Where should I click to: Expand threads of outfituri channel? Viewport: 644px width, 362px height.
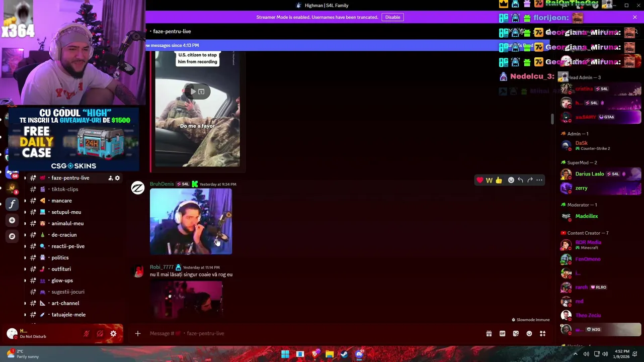coord(25,269)
